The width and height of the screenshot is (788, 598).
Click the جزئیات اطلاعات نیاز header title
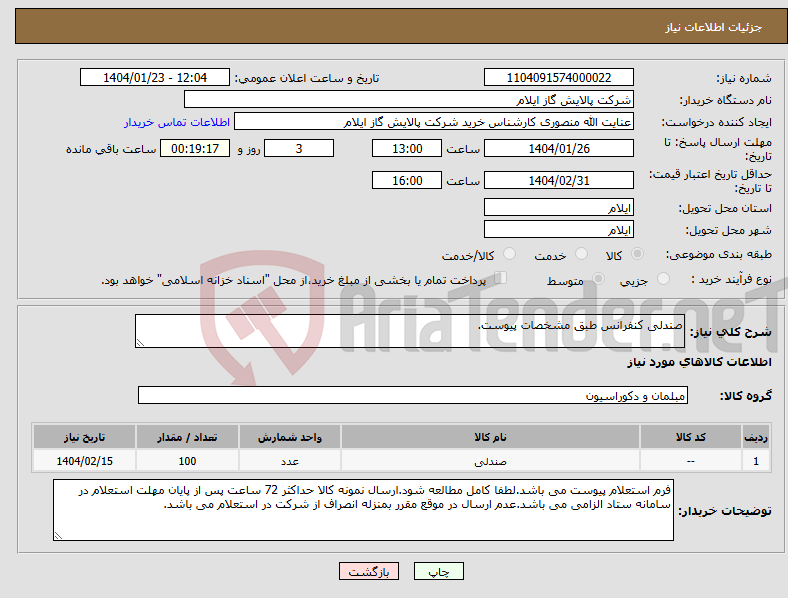coord(714,27)
